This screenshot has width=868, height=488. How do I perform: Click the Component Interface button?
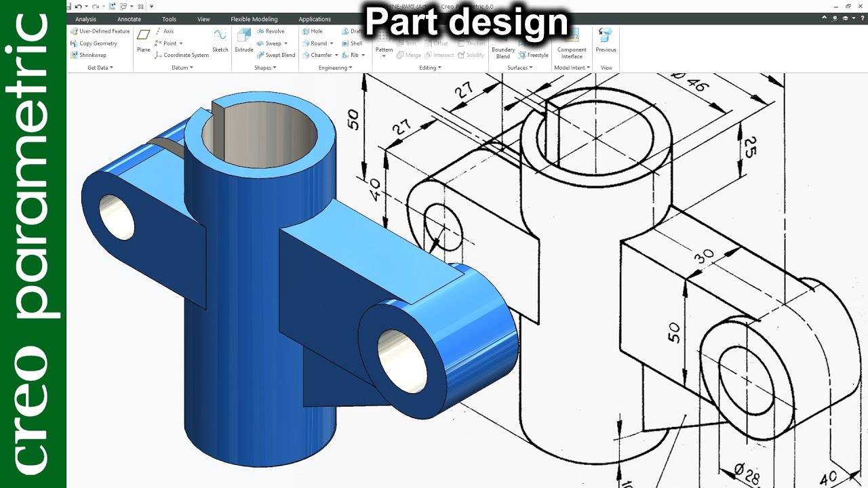pyautogui.click(x=572, y=43)
